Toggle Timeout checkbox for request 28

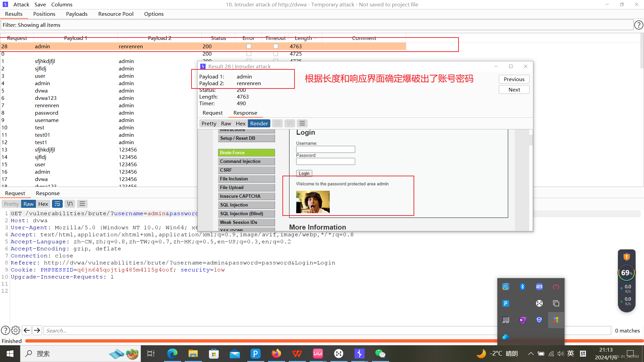pyautogui.click(x=276, y=46)
